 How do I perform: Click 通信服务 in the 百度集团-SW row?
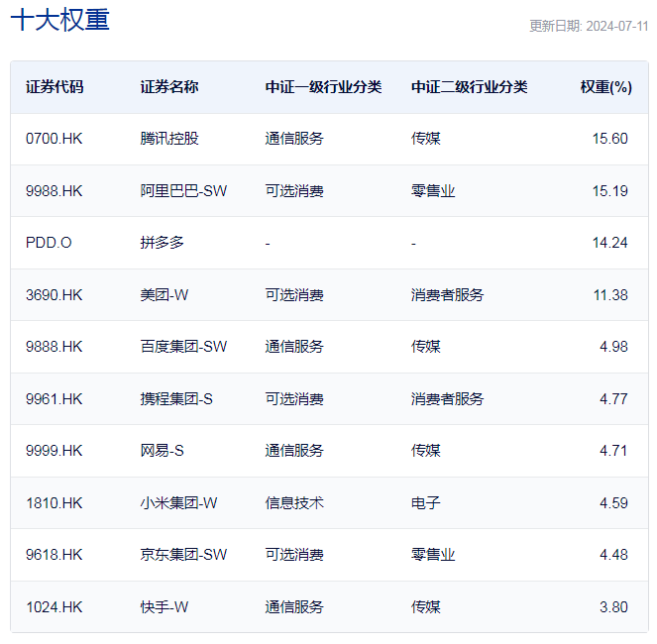coord(294,347)
